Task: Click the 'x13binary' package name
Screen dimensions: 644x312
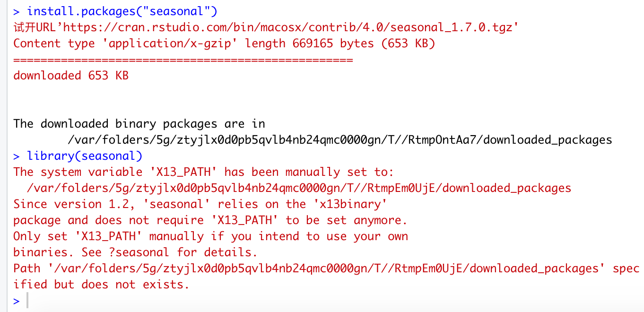Action: click(x=351, y=204)
